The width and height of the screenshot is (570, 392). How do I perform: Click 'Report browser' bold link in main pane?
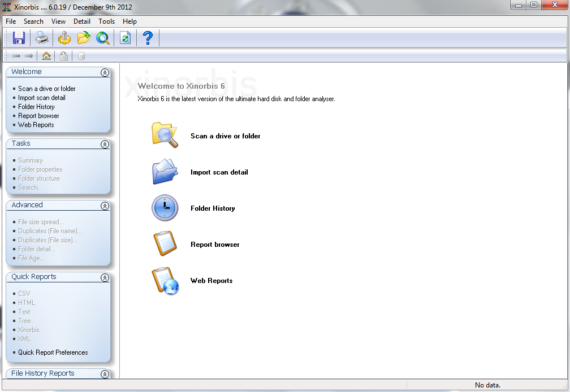(215, 244)
